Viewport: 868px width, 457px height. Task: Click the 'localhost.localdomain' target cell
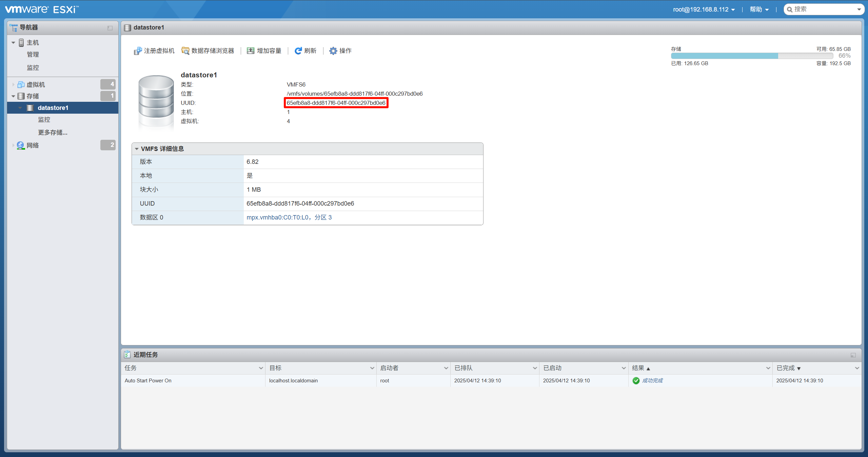click(x=293, y=381)
